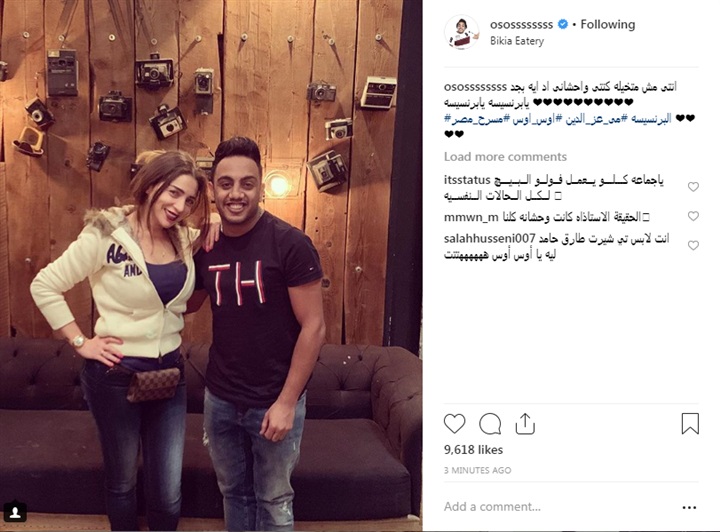Open the comment speech bubble icon
The image size is (720, 532).
click(490, 423)
